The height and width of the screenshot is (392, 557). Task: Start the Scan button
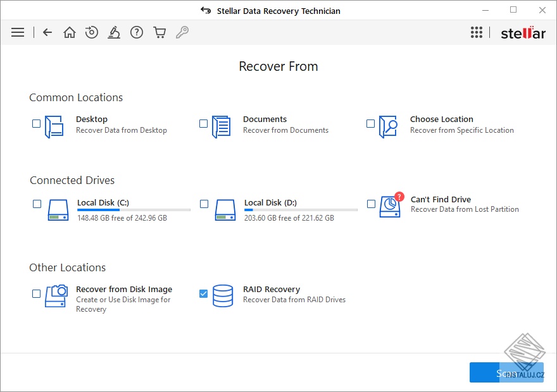[x=506, y=372]
